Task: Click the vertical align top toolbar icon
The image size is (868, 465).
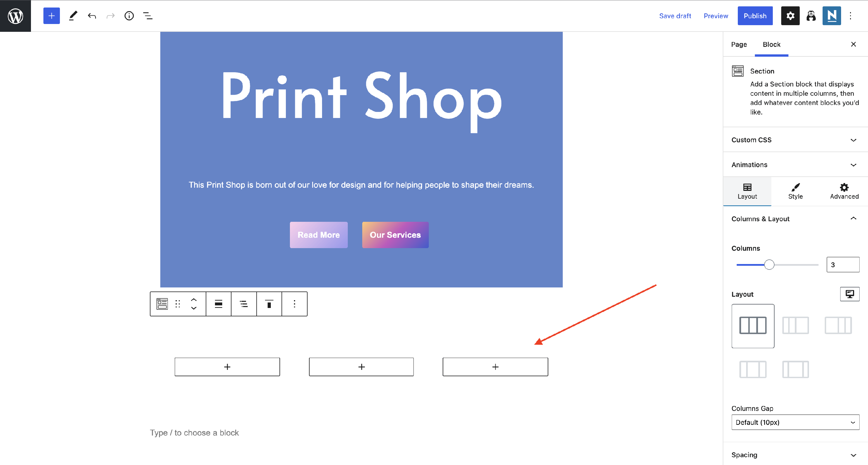Action: pyautogui.click(x=269, y=304)
